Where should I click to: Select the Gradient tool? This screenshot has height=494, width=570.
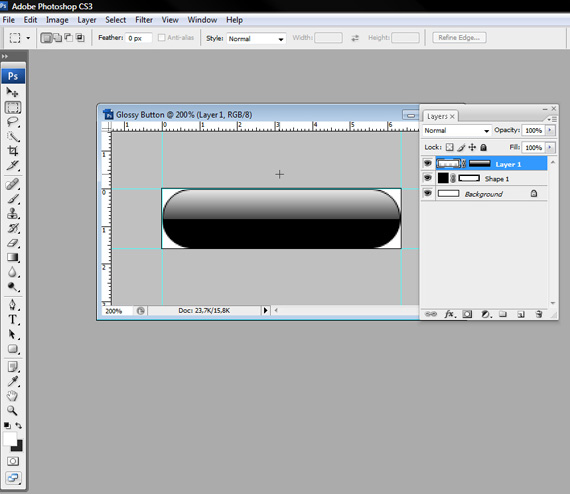[12, 257]
